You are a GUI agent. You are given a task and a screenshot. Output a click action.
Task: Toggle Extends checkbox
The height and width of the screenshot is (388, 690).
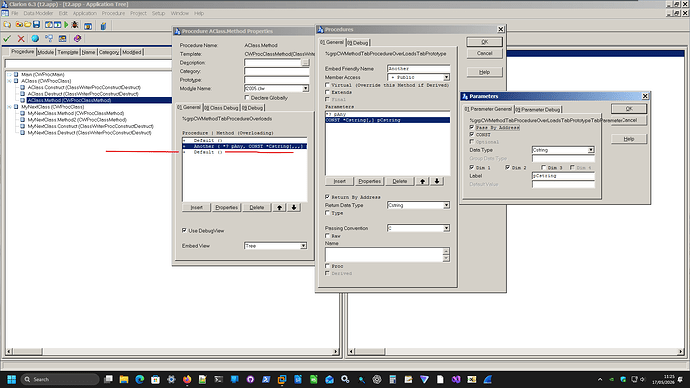click(x=327, y=92)
